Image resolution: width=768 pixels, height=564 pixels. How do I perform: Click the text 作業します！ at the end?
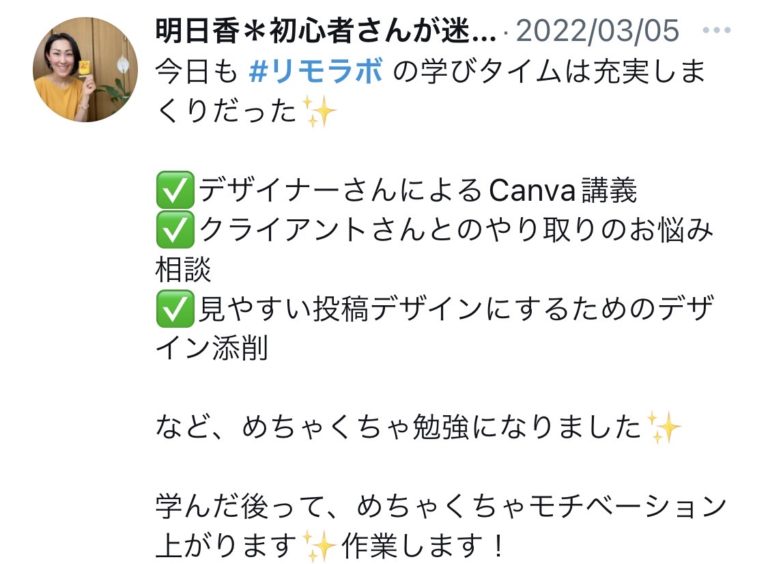423,546
